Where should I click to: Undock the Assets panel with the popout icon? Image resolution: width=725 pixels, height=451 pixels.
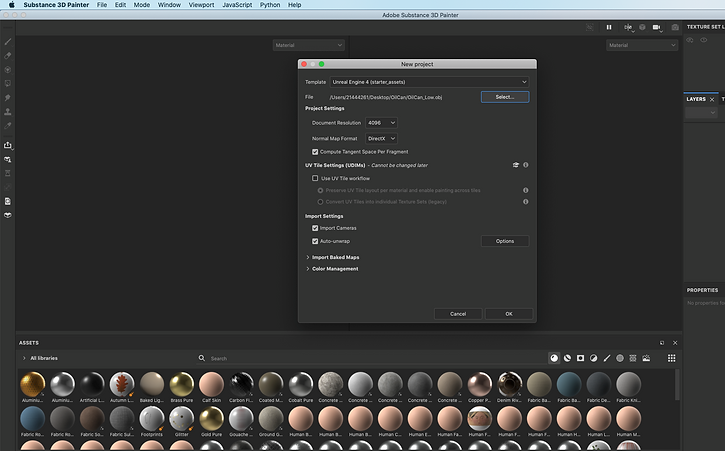pos(662,343)
